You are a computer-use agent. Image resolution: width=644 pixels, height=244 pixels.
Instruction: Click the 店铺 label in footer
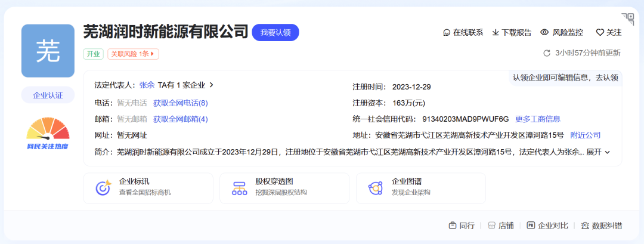[506, 226]
